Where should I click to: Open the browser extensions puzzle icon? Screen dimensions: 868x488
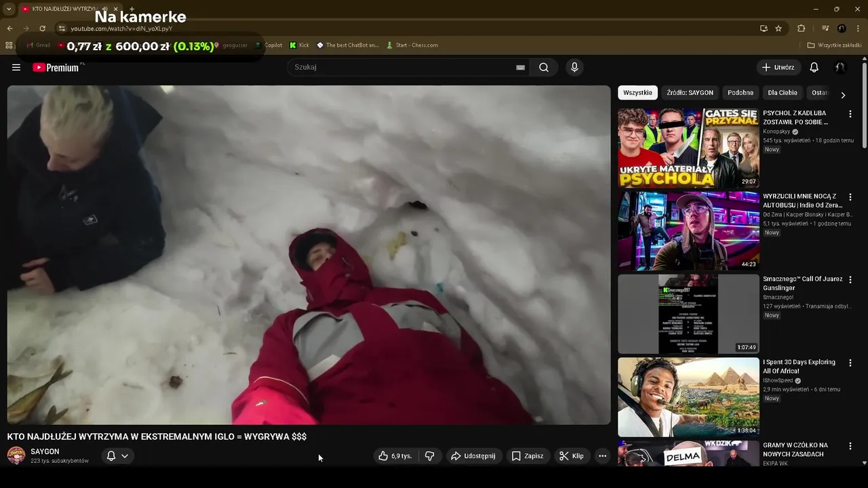(x=801, y=28)
